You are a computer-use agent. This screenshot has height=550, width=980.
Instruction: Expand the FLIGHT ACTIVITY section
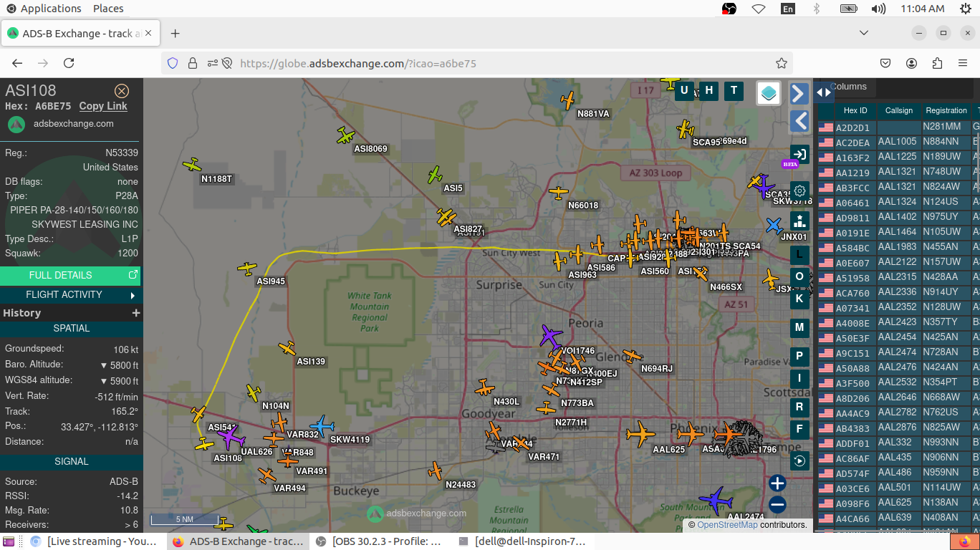70,294
